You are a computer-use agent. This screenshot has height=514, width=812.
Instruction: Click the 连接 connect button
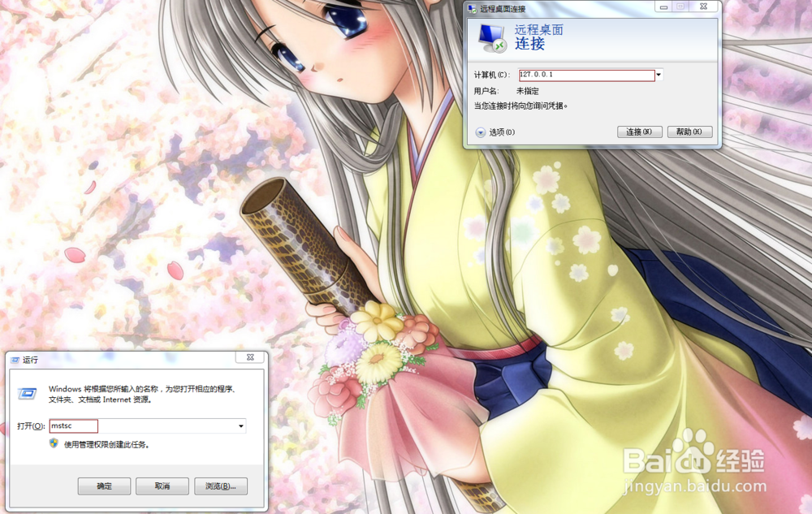(x=640, y=132)
